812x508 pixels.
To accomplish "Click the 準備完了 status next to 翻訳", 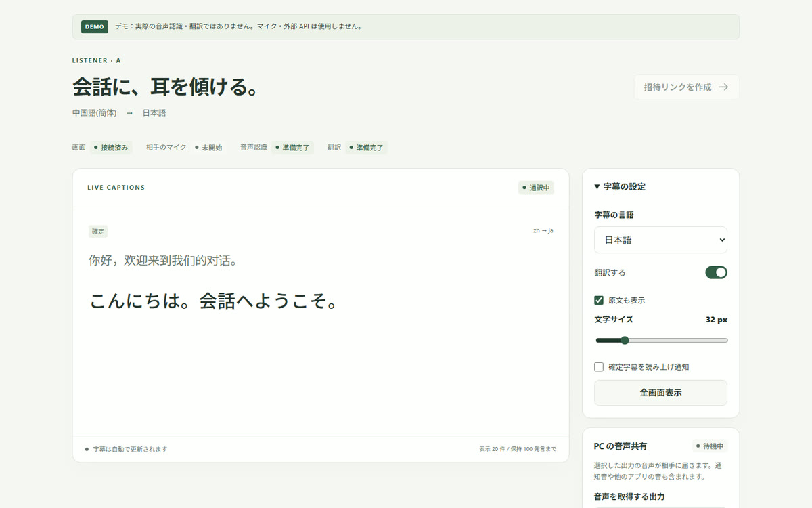I will click(x=366, y=148).
